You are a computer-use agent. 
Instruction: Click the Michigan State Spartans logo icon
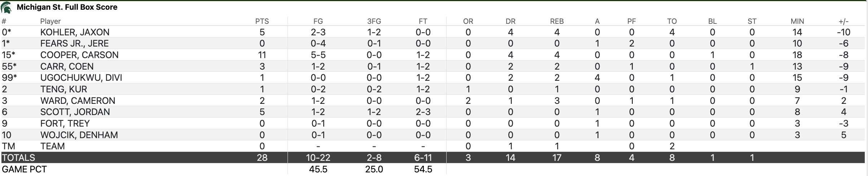pyautogui.click(x=6, y=7)
